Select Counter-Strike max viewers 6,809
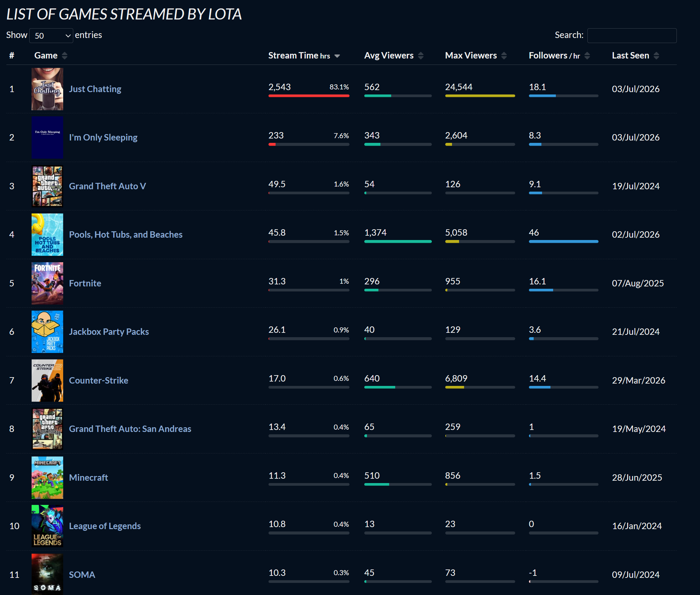This screenshot has width=700, height=595. 456,379
